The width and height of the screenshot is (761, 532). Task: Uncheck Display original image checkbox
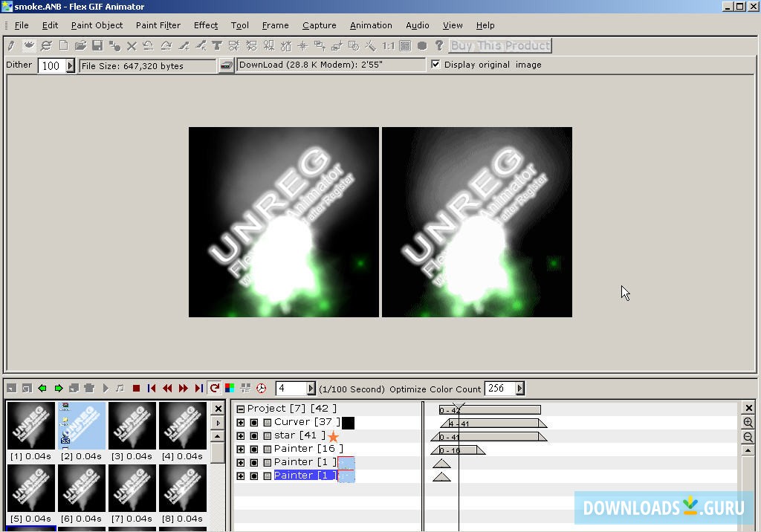click(x=435, y=65)
